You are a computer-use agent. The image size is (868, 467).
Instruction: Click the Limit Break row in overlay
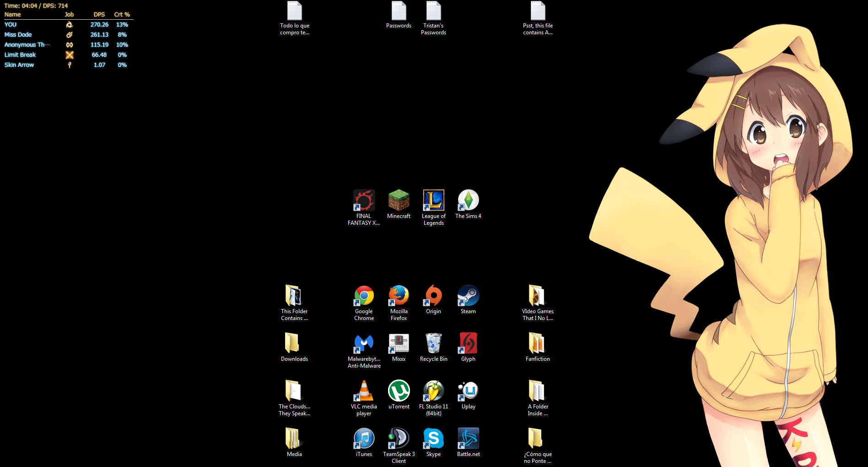coord(68,55)
